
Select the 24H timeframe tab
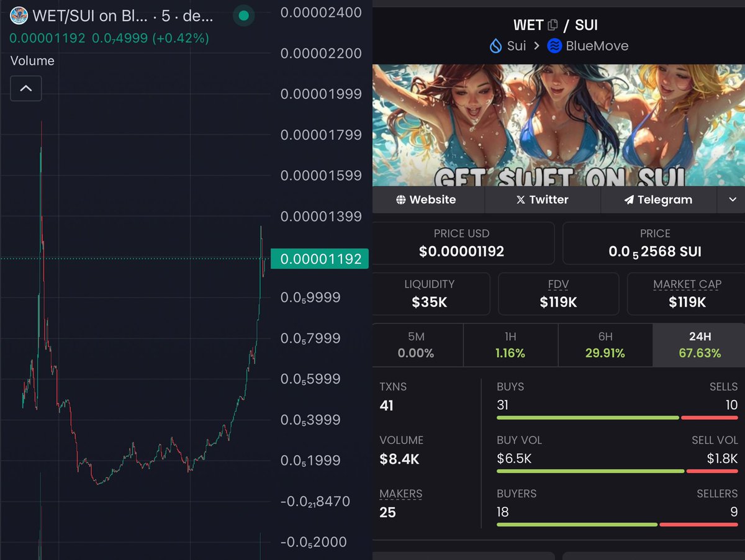click(x=699, y=345)
